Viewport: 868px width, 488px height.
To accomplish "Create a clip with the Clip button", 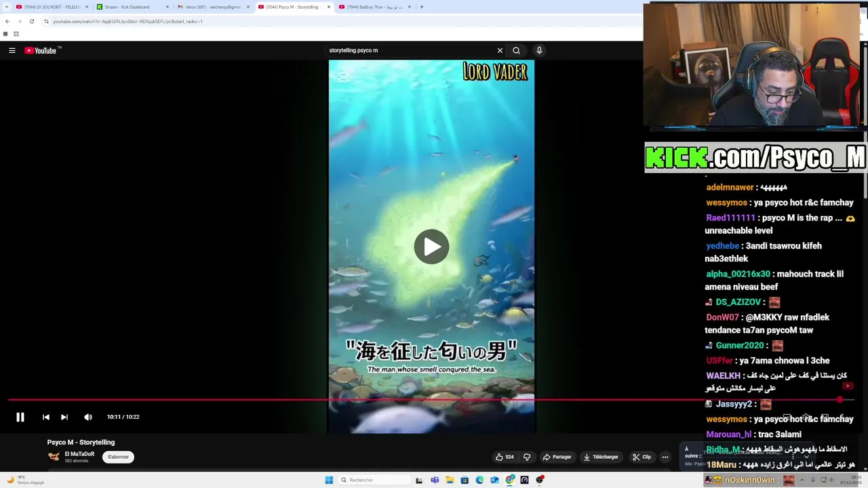I will pos(642,457).
